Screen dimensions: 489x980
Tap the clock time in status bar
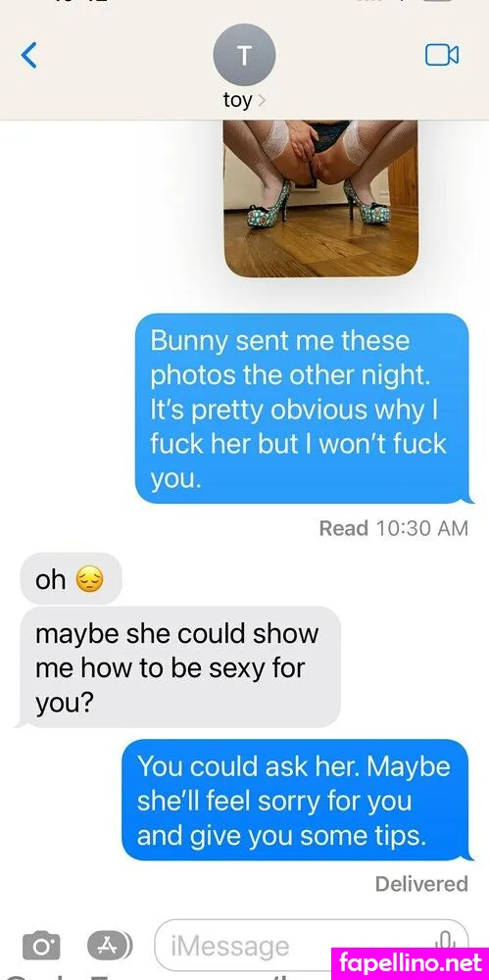click(x=81, y=1)
